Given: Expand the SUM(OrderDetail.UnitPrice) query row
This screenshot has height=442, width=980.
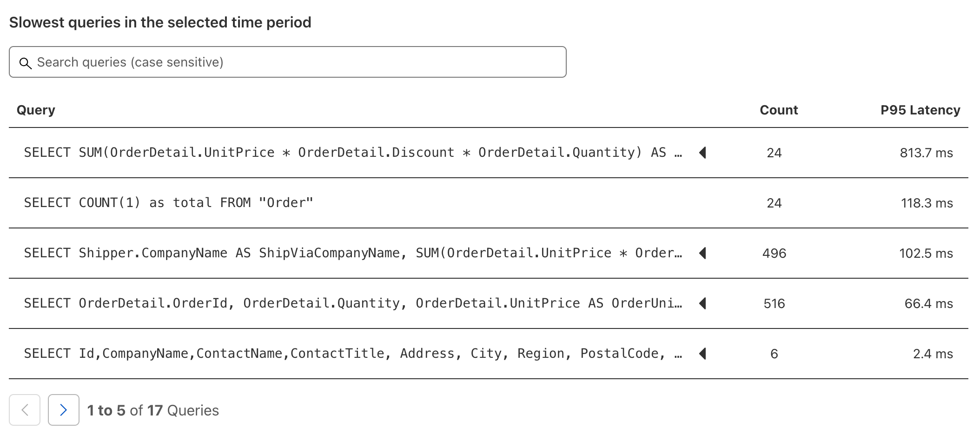Looking at the screenshot, I should [x=703, y=153].
